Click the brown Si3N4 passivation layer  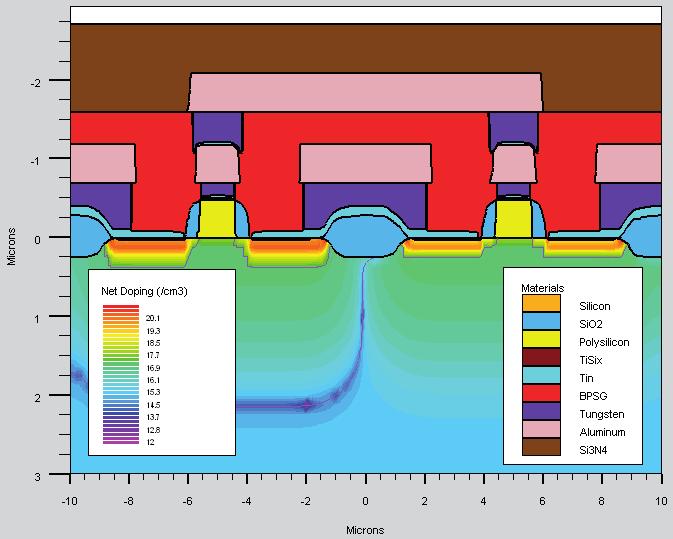click(365, 48)
